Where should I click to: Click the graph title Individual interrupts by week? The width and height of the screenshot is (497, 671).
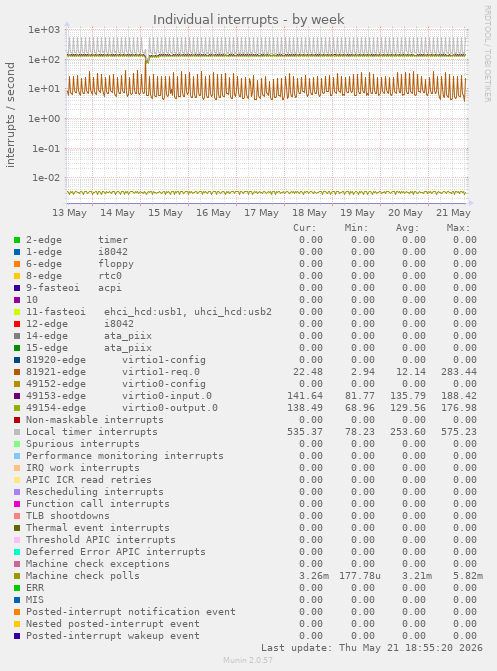coord(248,19)
